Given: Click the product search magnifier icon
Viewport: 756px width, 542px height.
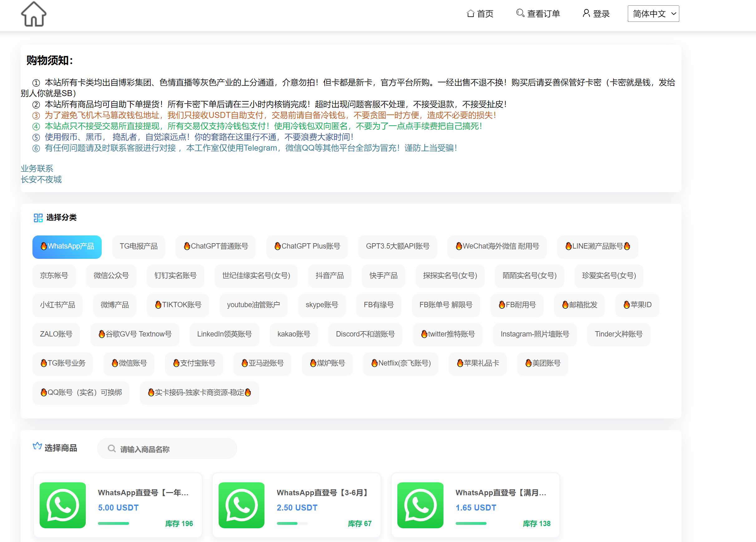Looking at the screenshot, I should [112, 449].
